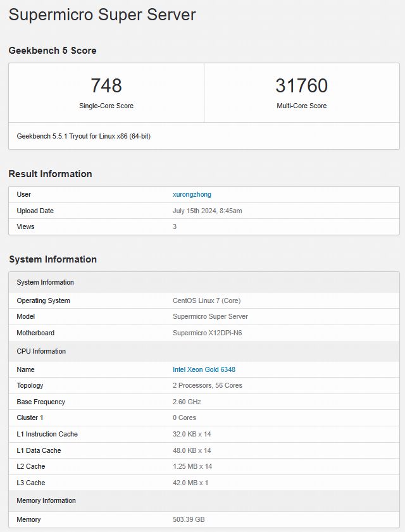Click the Views row in Result Information

26,226
